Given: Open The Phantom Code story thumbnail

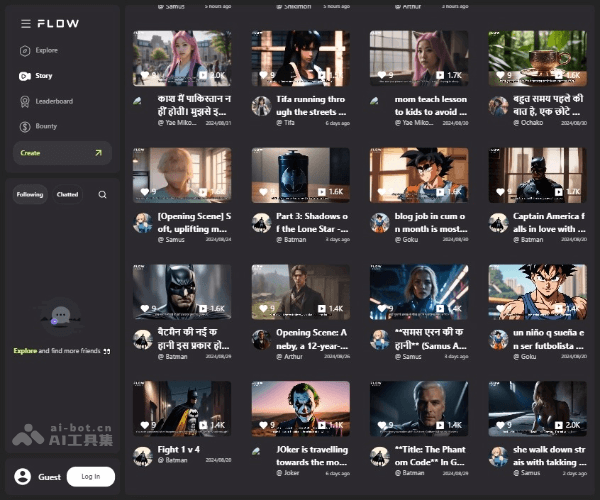Looking at the screenshot, I should coord(419,408).
